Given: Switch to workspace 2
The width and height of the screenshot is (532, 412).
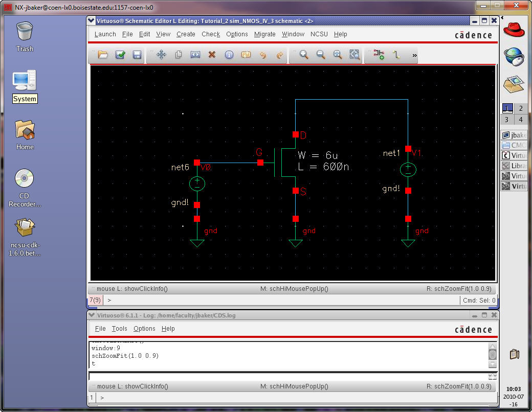Looking at the screenshot, I should pos(521,108).
